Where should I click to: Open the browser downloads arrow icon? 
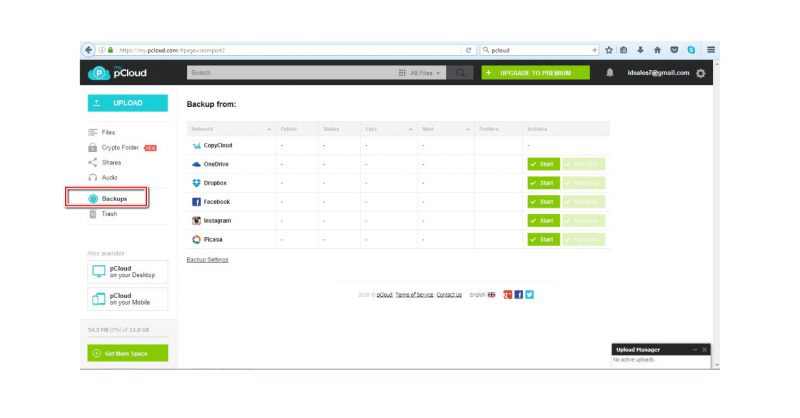click(640, 50)
